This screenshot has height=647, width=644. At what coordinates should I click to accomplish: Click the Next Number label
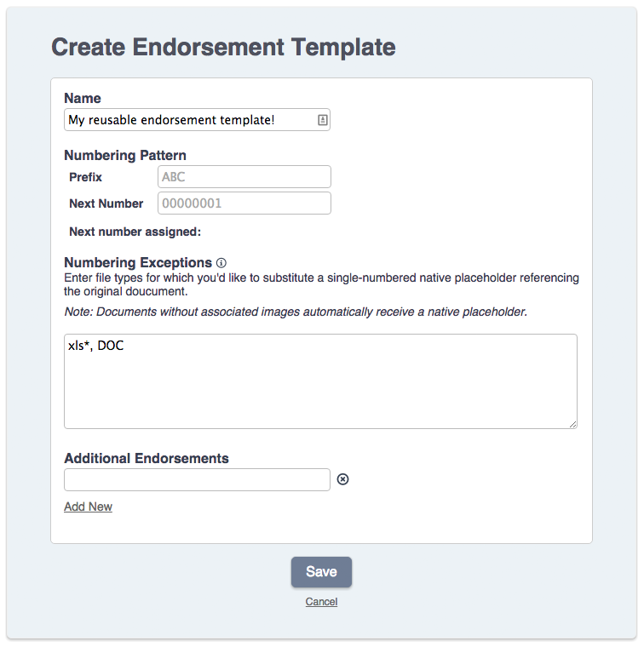point(106,203)
